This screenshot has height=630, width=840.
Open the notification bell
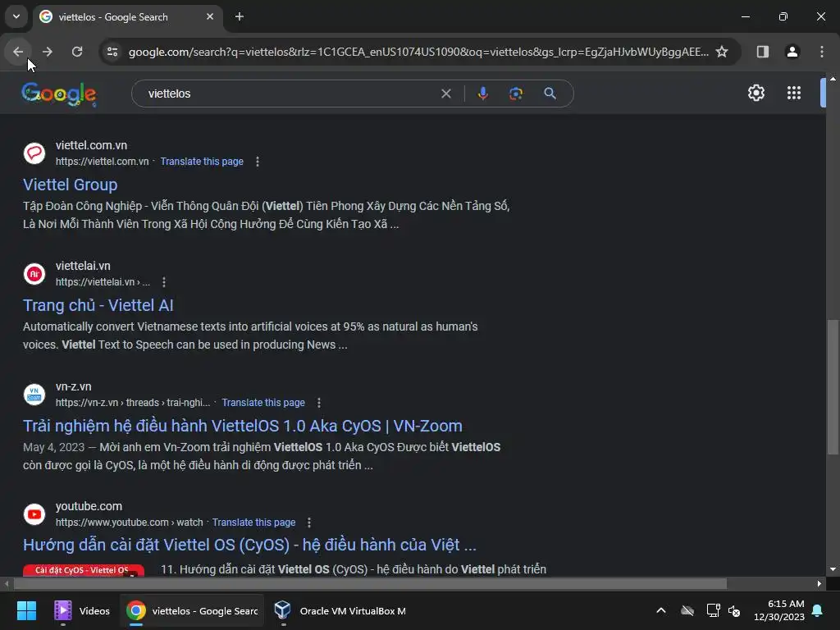(818, 610)
